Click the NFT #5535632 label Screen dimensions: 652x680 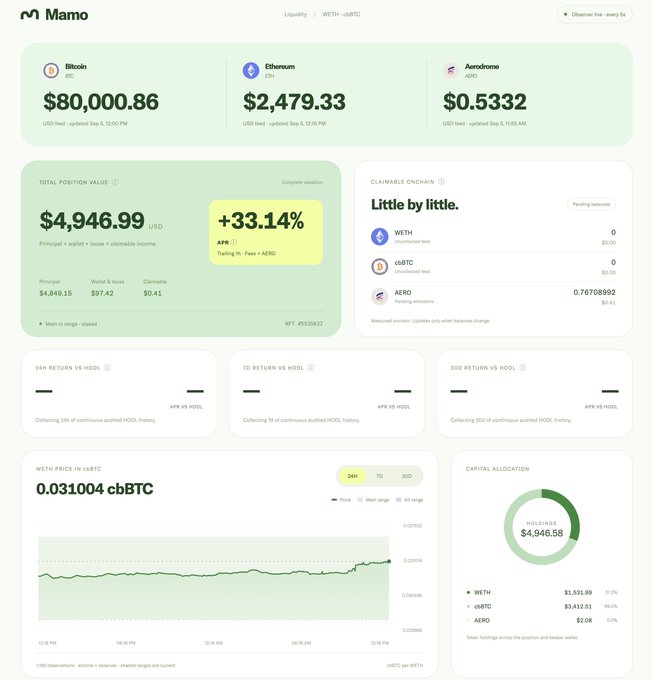304,324
